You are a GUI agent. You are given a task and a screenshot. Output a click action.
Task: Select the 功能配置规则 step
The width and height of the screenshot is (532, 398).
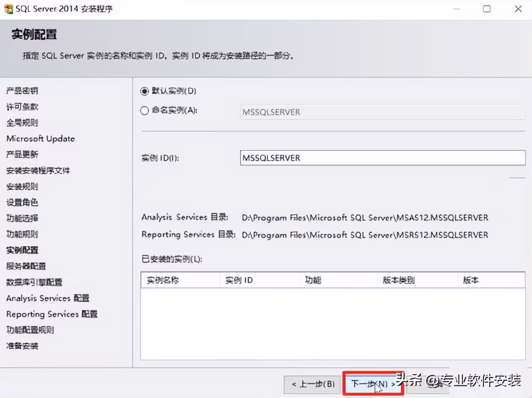pos(30,330)
